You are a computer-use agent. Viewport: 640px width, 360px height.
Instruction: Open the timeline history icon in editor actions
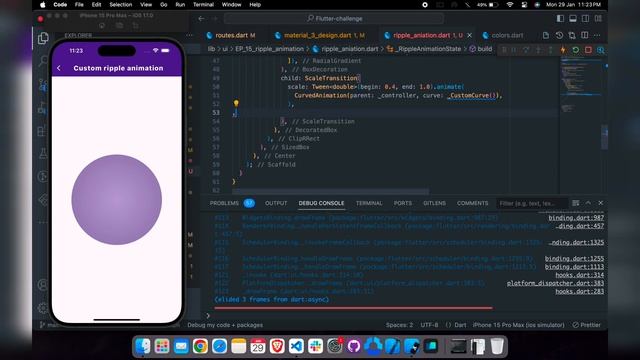click(559, 36)
